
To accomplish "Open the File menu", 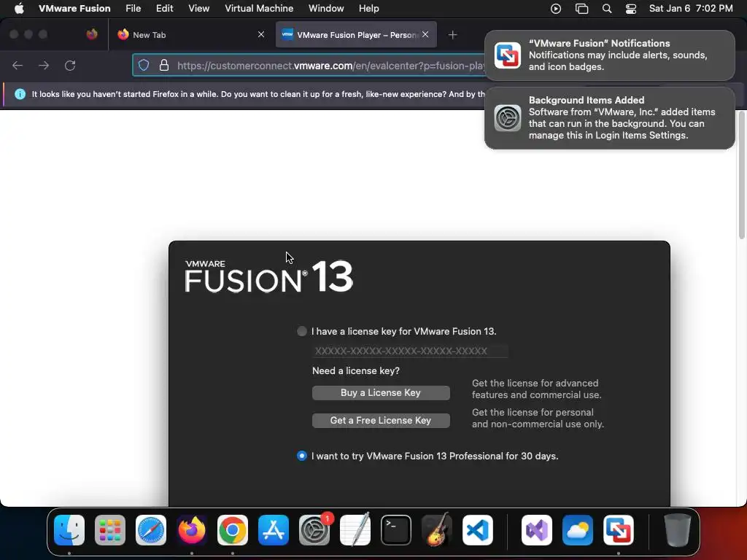I will point(133,8).
